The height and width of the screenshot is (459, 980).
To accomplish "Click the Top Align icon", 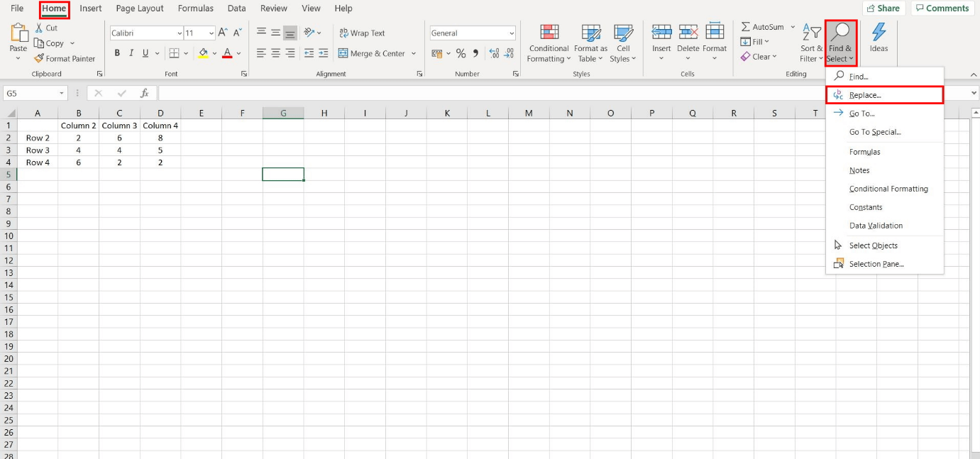I will click(x=261, y=33).
